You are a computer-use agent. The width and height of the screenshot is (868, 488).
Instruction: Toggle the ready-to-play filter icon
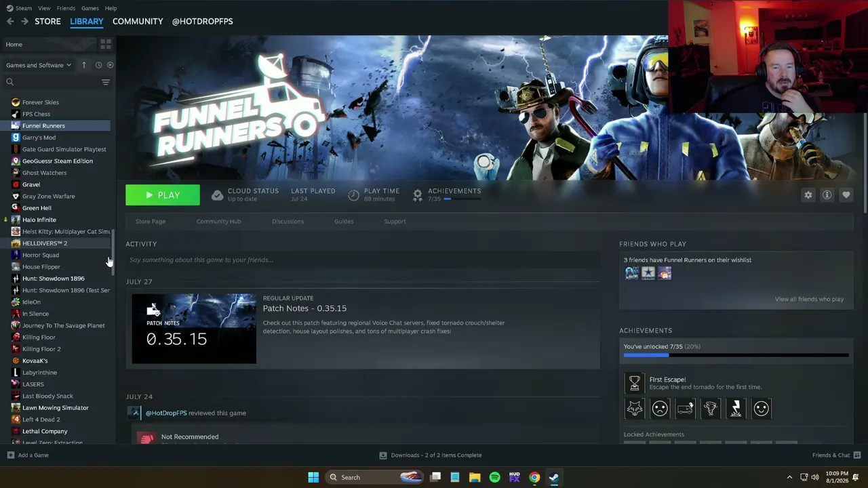[x=111, y=65]
